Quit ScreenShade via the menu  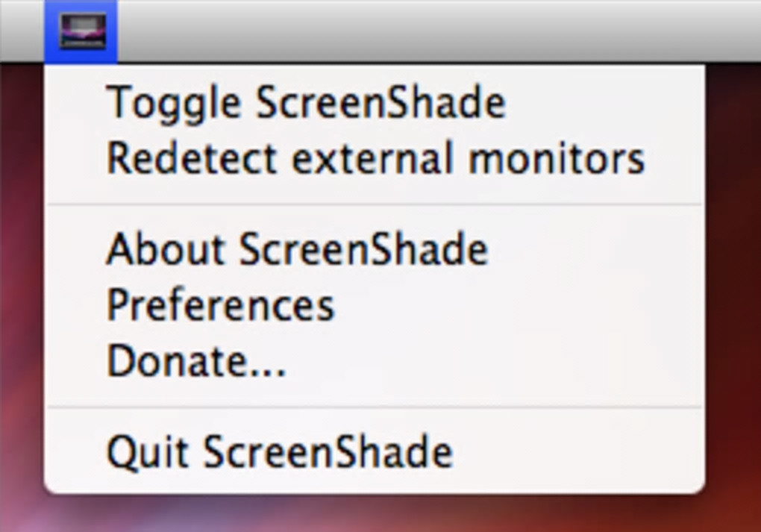coord(280,452)
